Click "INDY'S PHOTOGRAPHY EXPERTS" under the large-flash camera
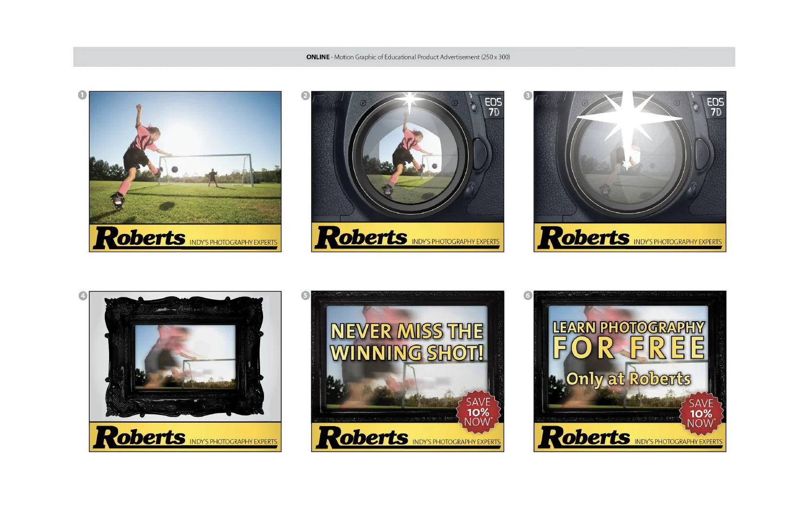The width and height of the screenshot is (812, 508). (678, 242)
